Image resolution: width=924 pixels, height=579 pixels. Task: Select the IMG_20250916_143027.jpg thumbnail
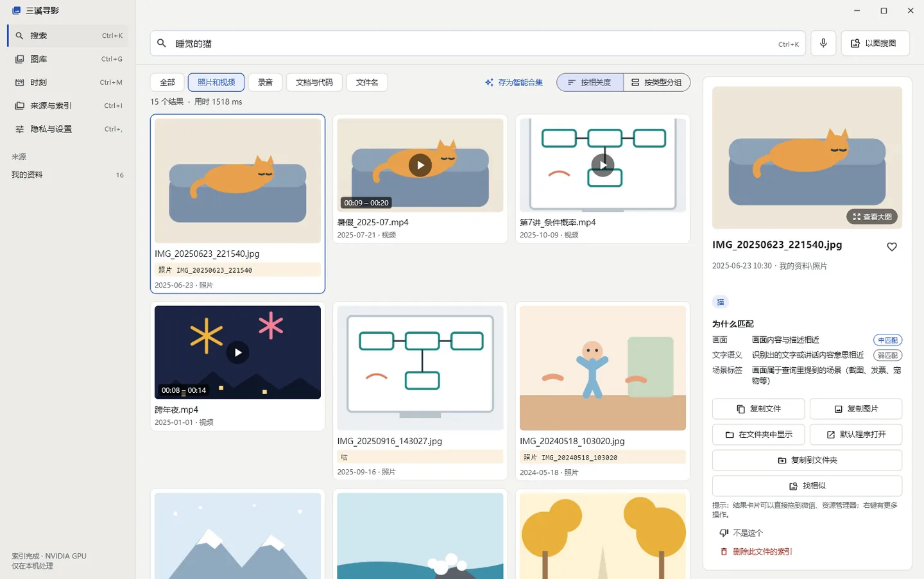pos(420,368)
